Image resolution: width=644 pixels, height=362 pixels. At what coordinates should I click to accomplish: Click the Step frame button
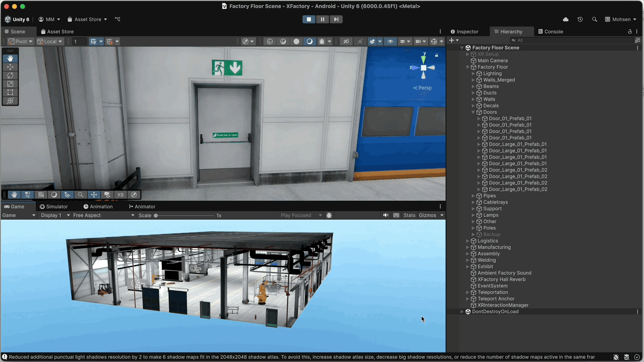pos(336,19)
